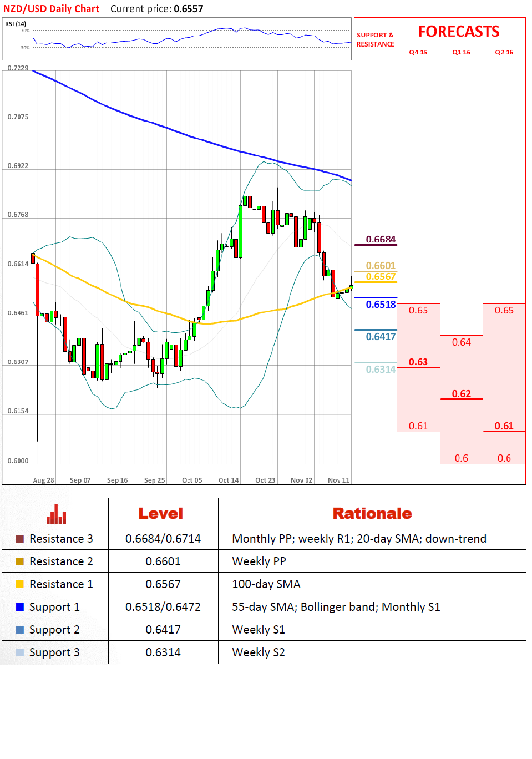Select the Resistance 1 row label
Image resolution: width=532 pixels, height=759 pixels.
tap(61, 584)
